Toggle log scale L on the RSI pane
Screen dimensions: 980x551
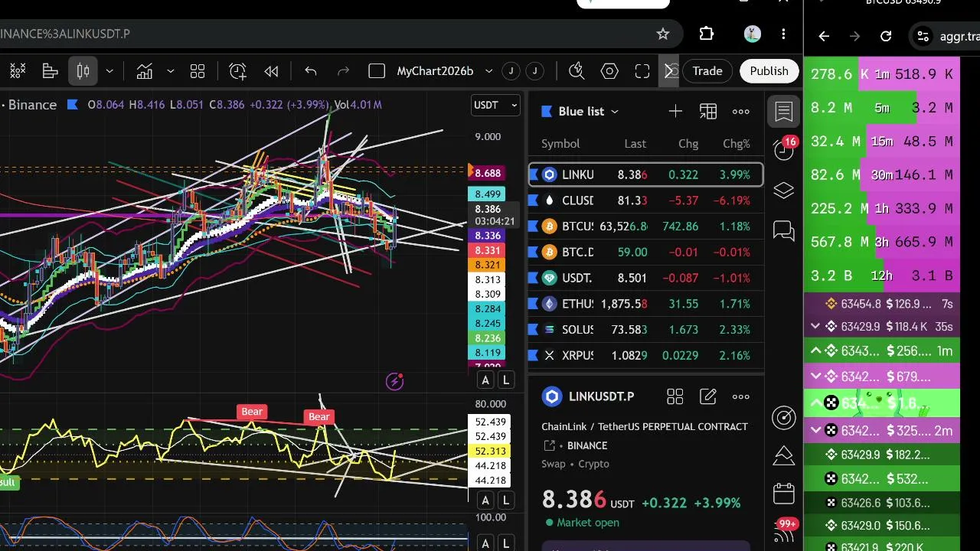point(505,501)
